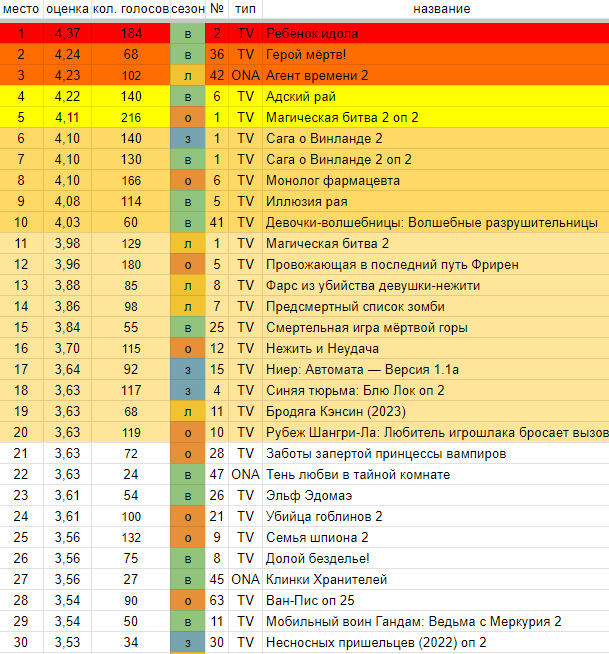Click the title cell 'Семья шпиона 2'
Screen dimensions: 609x654
coord(435,537)
